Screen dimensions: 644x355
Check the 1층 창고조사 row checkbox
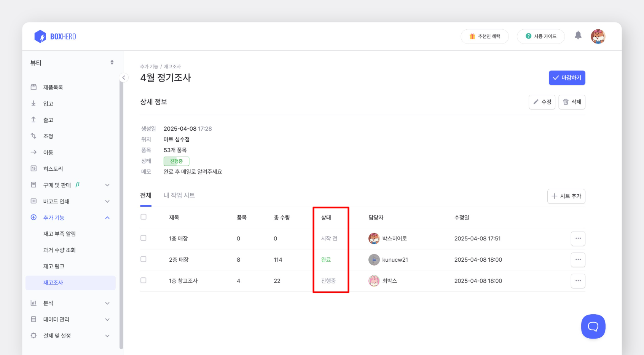[x=143, y=280]
